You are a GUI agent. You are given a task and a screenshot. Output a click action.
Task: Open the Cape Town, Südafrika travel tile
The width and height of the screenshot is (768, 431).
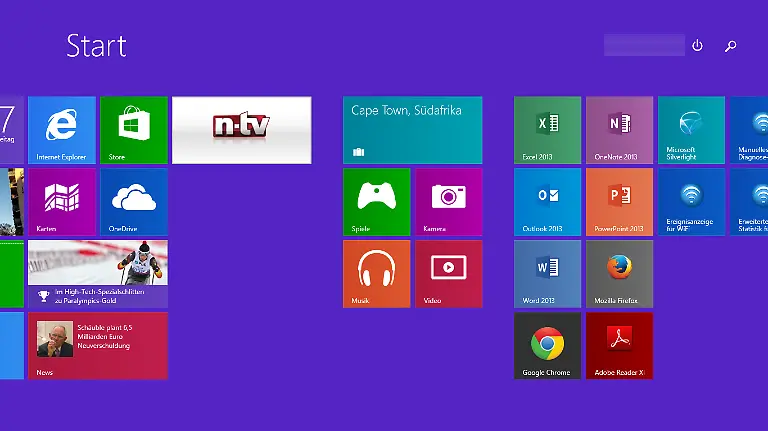pyautogui.click(x=412, y=130)
